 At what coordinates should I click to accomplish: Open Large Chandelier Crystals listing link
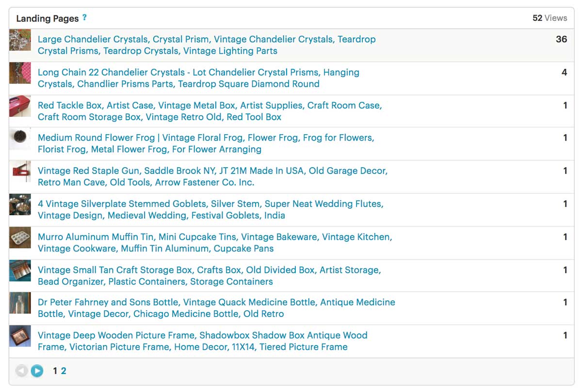click(x=207, y=45)
